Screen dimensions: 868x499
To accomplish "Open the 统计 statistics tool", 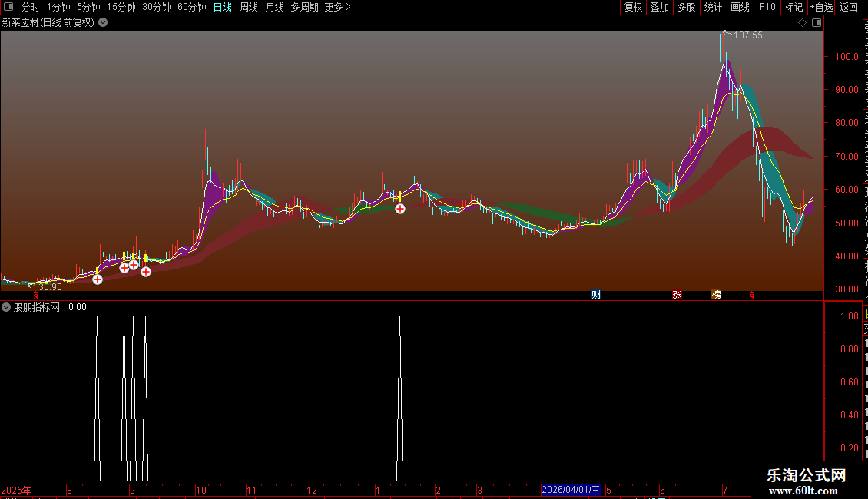I will tap(712, 7).
